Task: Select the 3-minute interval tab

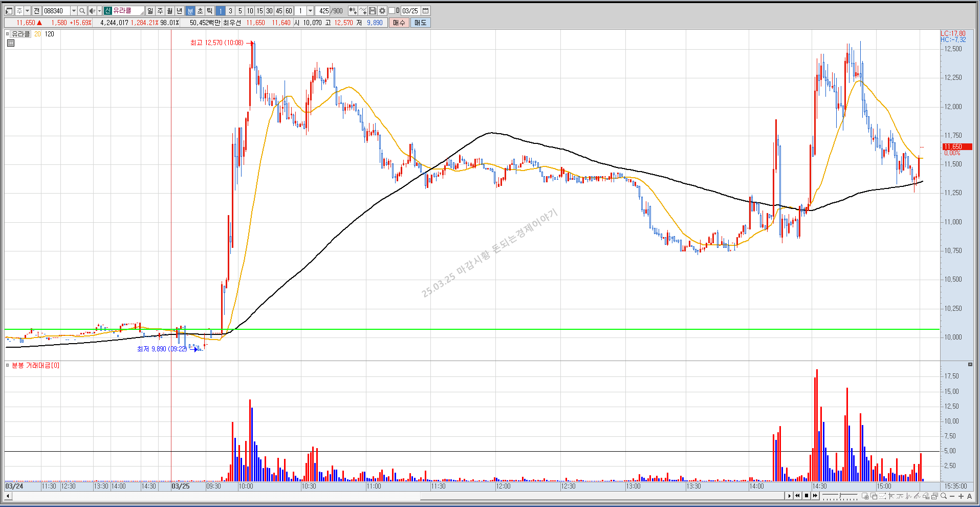Action: pyautogui.click(x=230, y=11)
